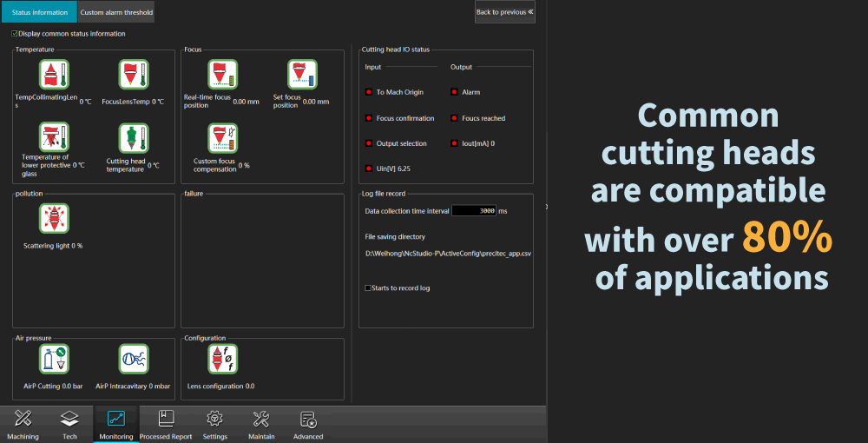The image size is (868, 443).
Task: Click the Back to previous button
Action: pos(505,12)
